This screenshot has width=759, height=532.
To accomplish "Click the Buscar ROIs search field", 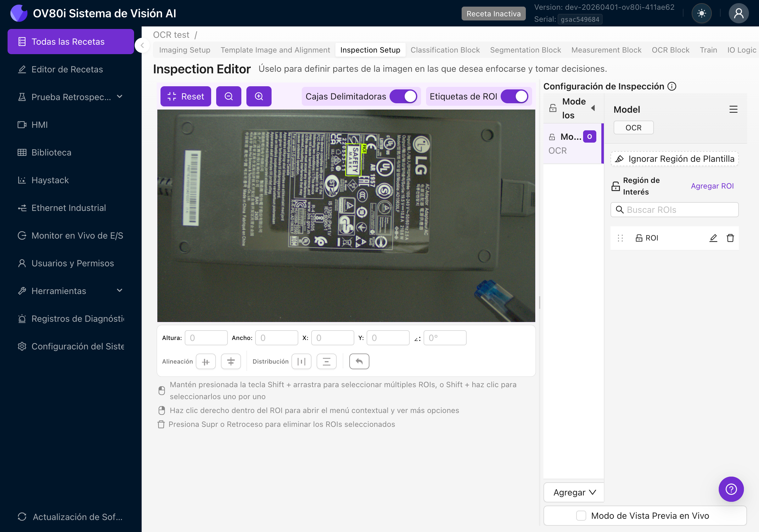I will tap(674, 210).
